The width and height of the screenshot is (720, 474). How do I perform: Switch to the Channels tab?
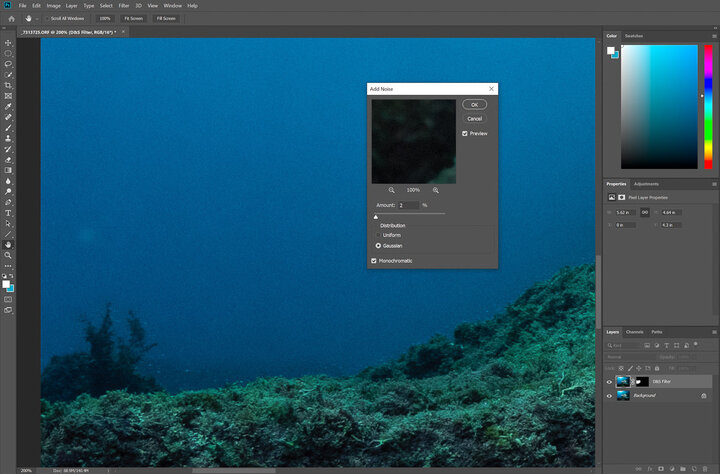click(636, 331)
